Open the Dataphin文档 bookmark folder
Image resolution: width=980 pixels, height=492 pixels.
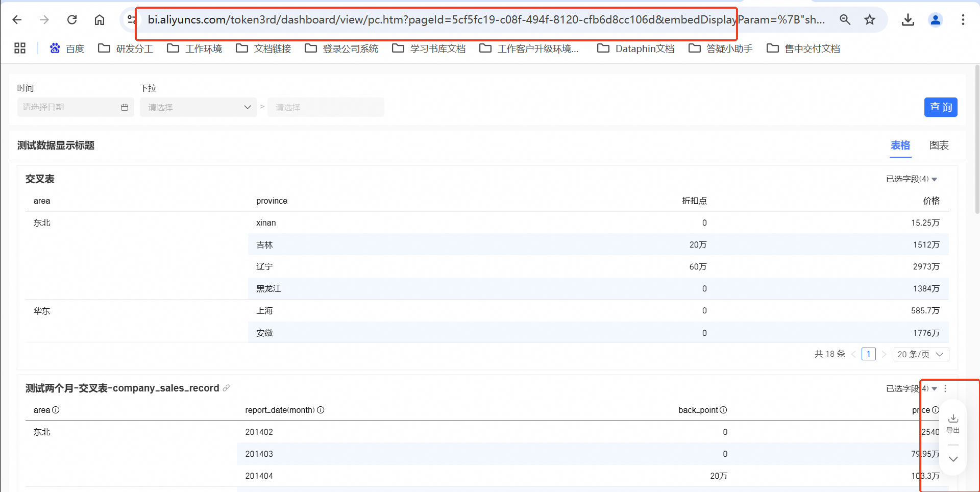(x=636, y=48)
